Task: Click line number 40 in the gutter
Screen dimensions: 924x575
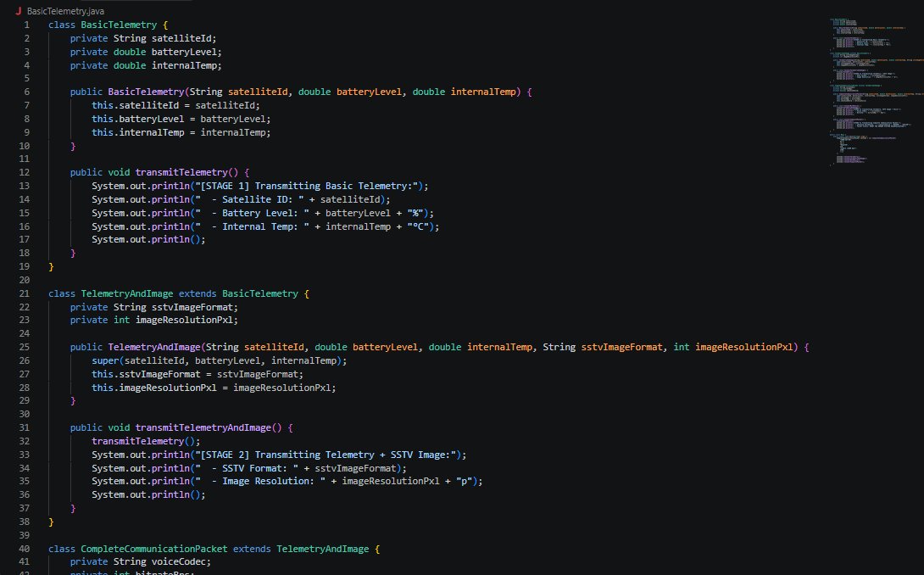Action: pyautogui.click(x=25, y=549)
